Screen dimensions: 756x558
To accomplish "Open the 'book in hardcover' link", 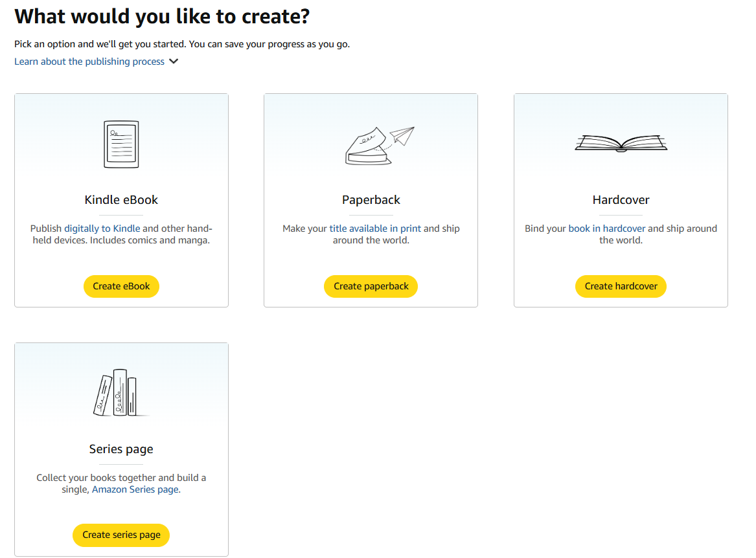I will [x=606, y=229].
